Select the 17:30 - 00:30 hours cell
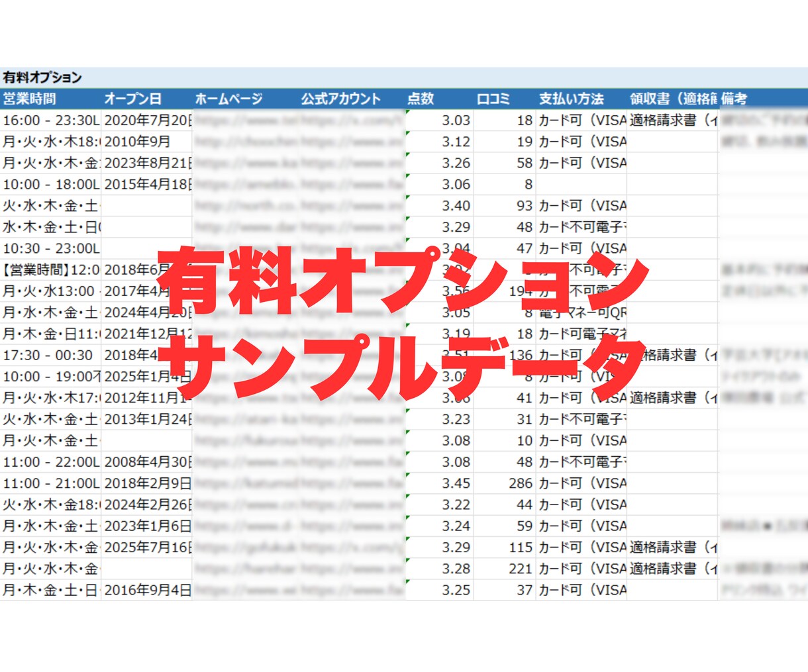 point(50,356)
